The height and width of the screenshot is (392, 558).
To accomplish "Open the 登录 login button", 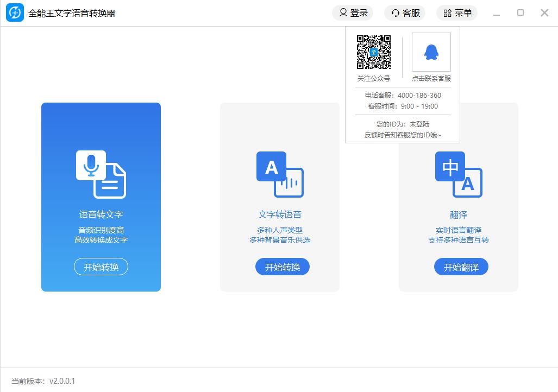I will click(353, 13).
